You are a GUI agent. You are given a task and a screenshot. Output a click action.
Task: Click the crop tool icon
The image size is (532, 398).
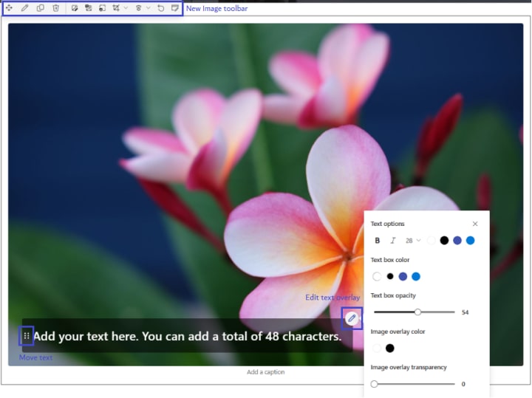click(x=116, y=8)
